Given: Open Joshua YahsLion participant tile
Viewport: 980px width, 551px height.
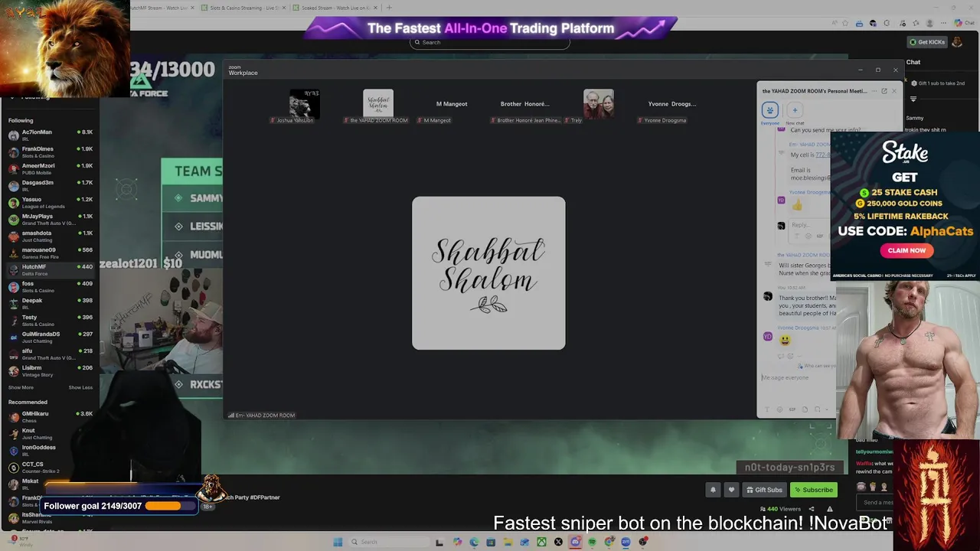Looking at the screenshot, I should pyautogui.click(x=304, y=106).
